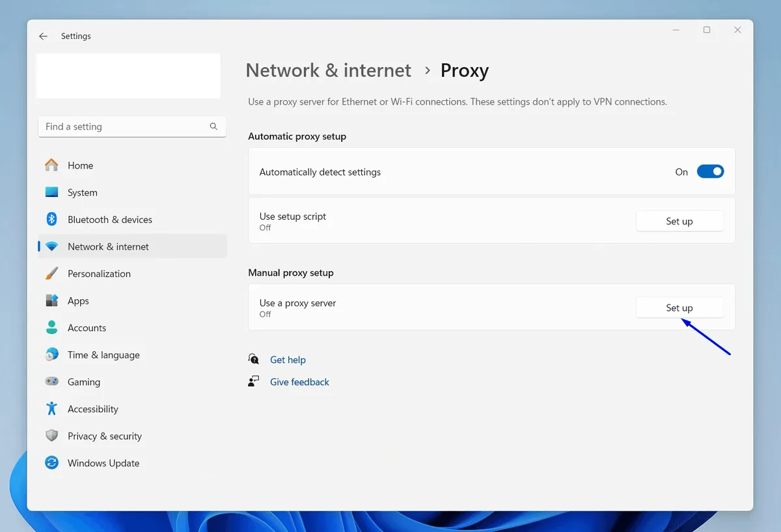Click the Home house icon
Image resolution: width=781 pixels, height=532 pixels.
(x=51, y=165)
